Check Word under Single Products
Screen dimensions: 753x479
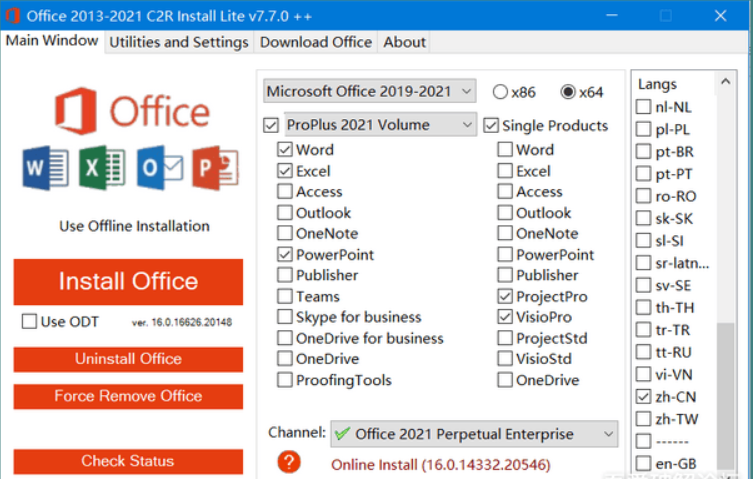pyautogui.click(x=505, y=149)
